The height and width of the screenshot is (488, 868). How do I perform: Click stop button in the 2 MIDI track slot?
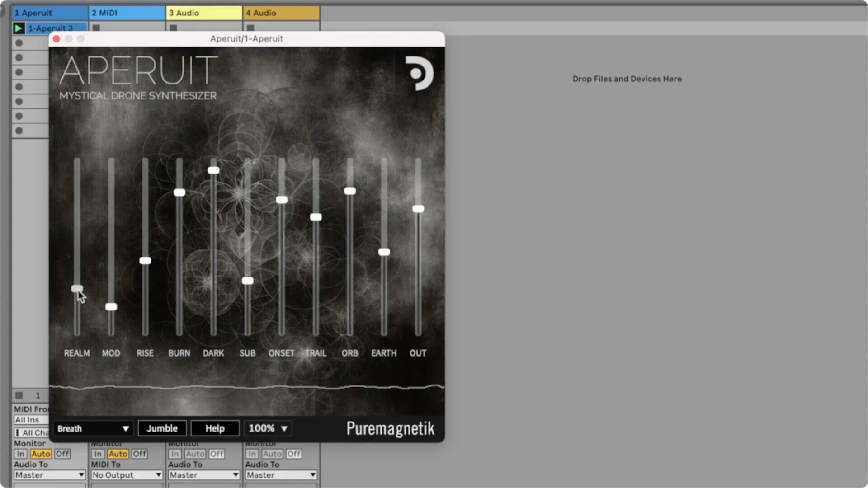pos(96,28)
